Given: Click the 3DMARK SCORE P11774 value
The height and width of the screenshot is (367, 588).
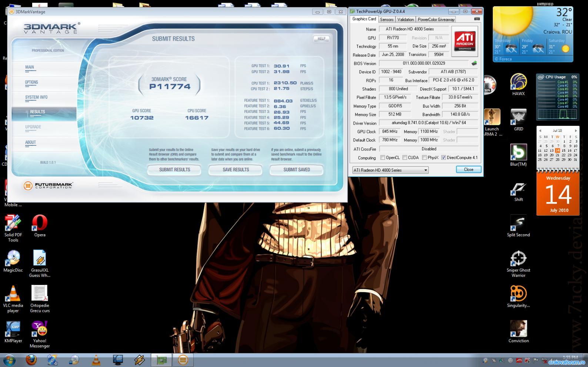Looking at the screenshot, I should 170,87.
